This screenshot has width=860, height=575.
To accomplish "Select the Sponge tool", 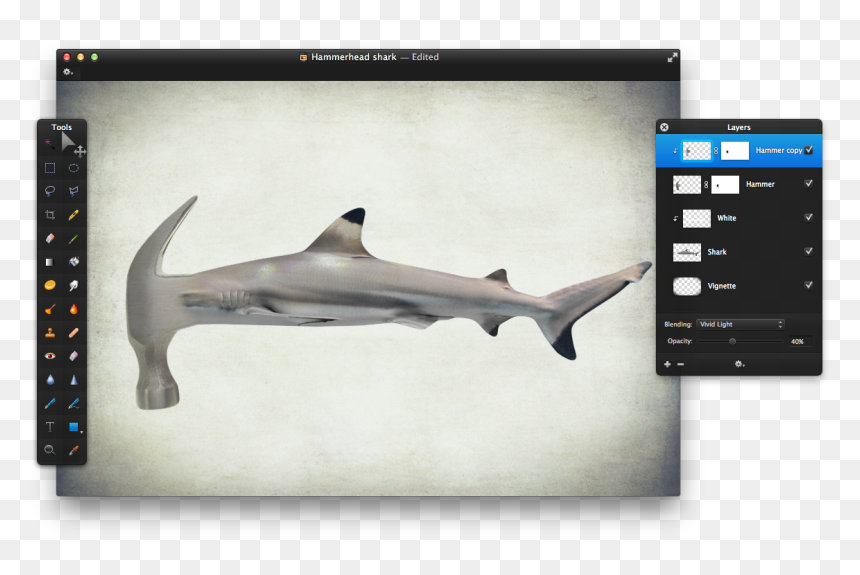I will [x=50, y=285].
